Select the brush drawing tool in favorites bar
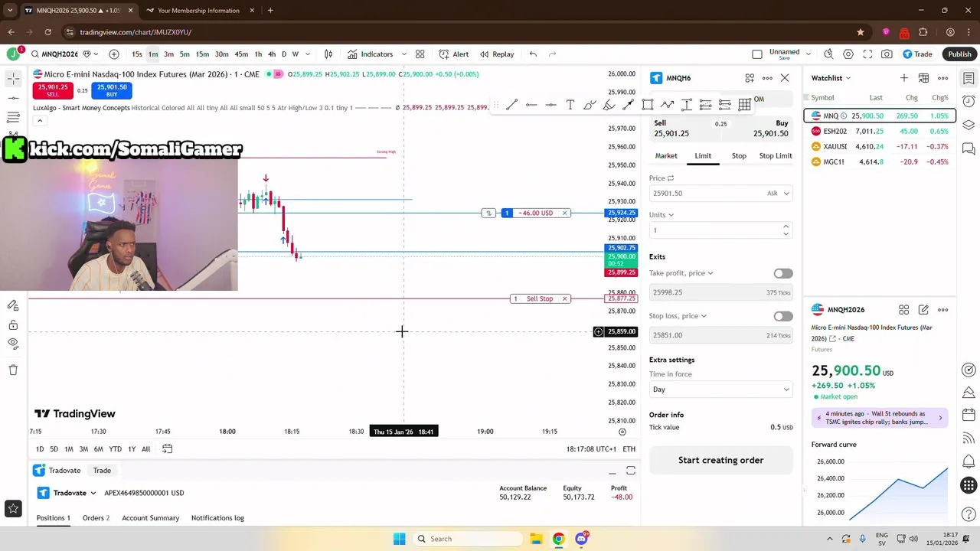 (x=590, y=105)
